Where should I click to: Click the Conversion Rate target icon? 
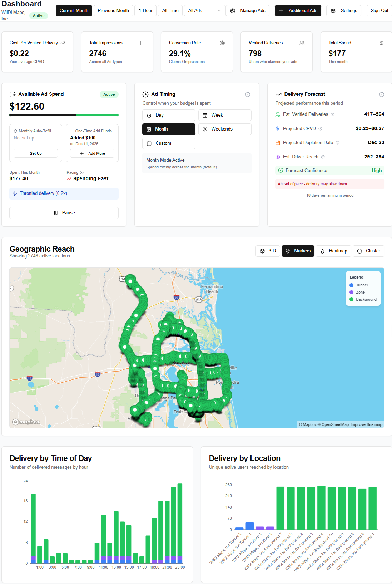tap(222, 43)
